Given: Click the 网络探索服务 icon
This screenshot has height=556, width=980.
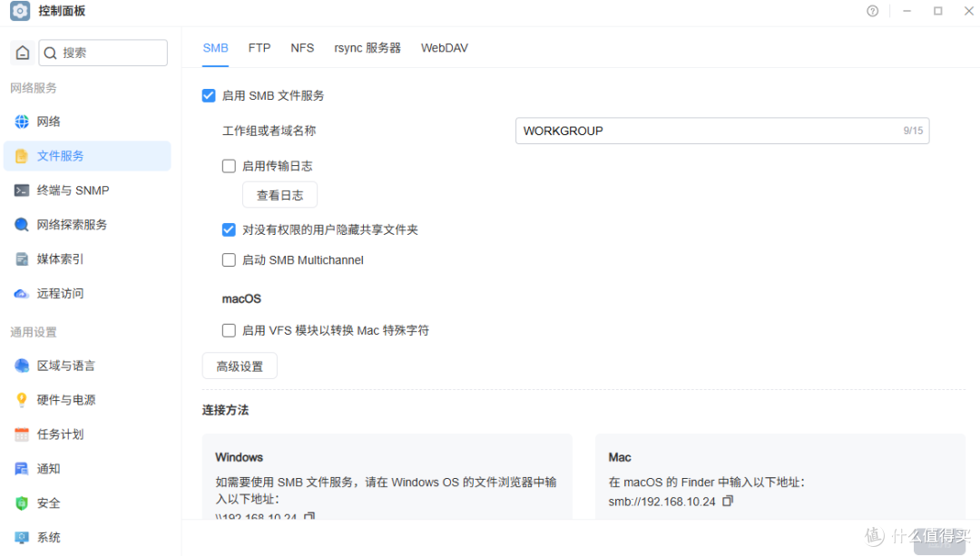Looking at the screenshot, I should point(22,224).
